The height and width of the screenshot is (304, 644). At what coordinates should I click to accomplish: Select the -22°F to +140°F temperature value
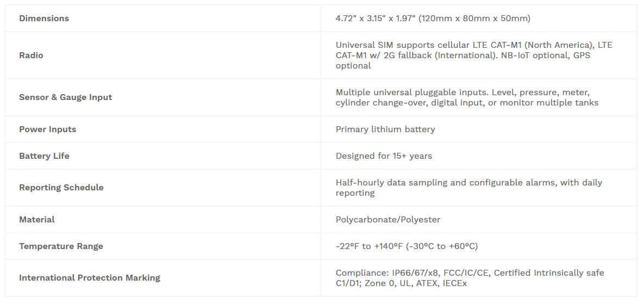click(407, 246)
